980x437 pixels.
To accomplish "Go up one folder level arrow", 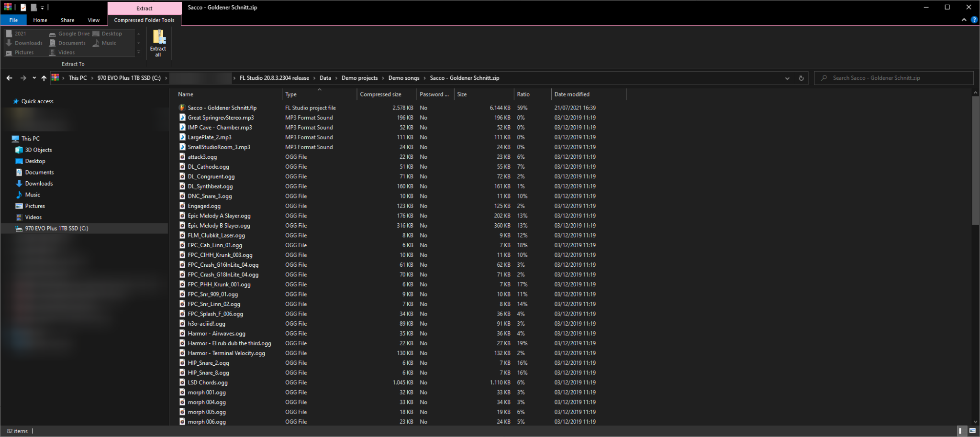I will pos(44,78).
